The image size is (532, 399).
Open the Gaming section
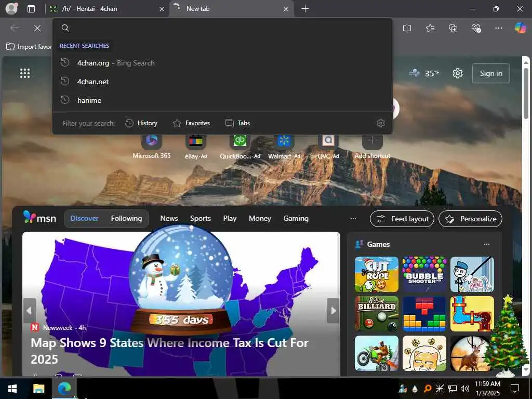296,219
